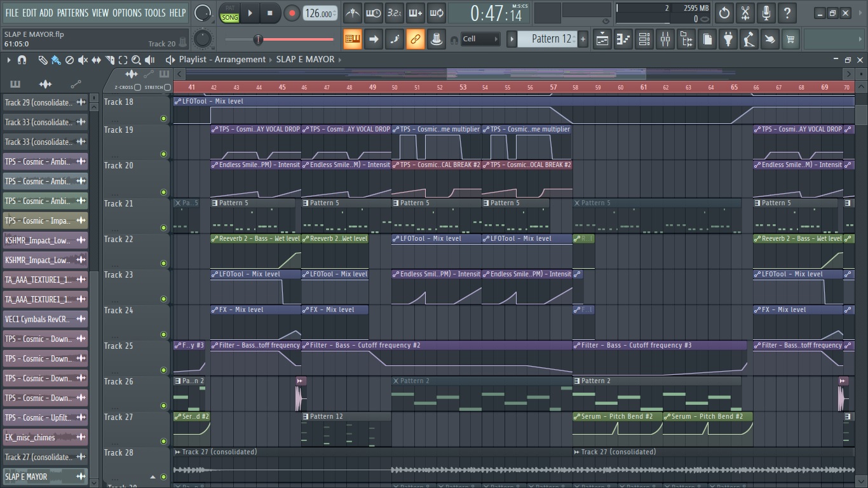Screen dimensions: 868x488
Task: Open the Channel rack from toolbar
Action: 644,39
